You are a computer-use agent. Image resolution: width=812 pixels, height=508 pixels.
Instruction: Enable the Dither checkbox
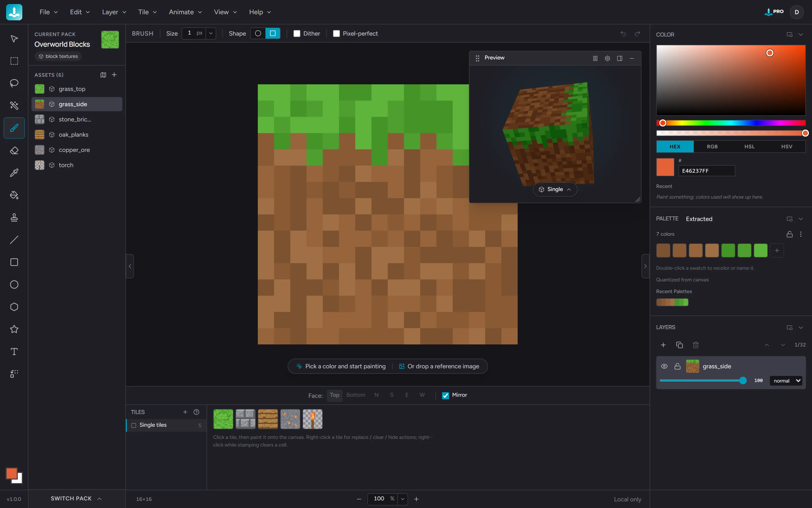point(297,34)
